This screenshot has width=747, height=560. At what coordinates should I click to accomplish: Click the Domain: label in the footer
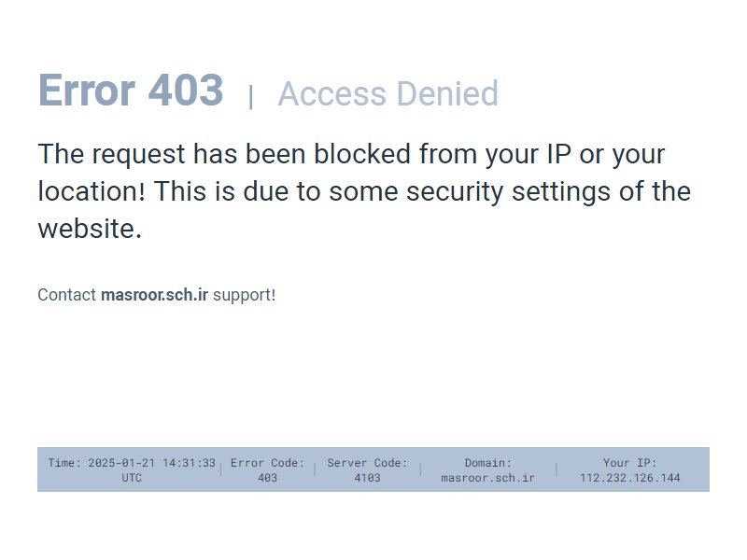tap(487, 462)
